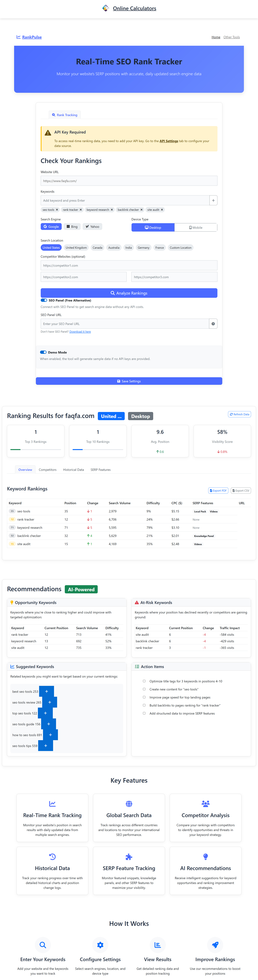This screenshot has width=258, height=980.
Task: Click the SEO Panel URL help icon
Action: pyautogui.click(x=213, y=324)
